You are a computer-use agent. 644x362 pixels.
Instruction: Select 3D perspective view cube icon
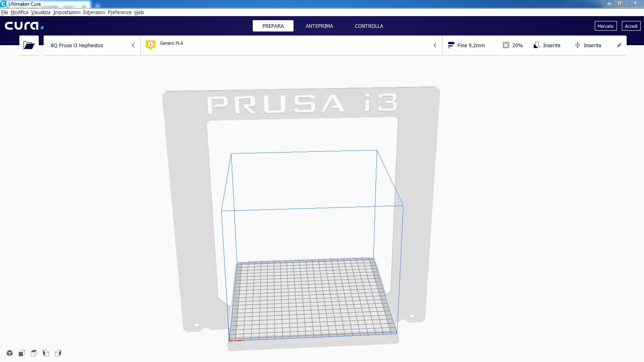point(10,353)
